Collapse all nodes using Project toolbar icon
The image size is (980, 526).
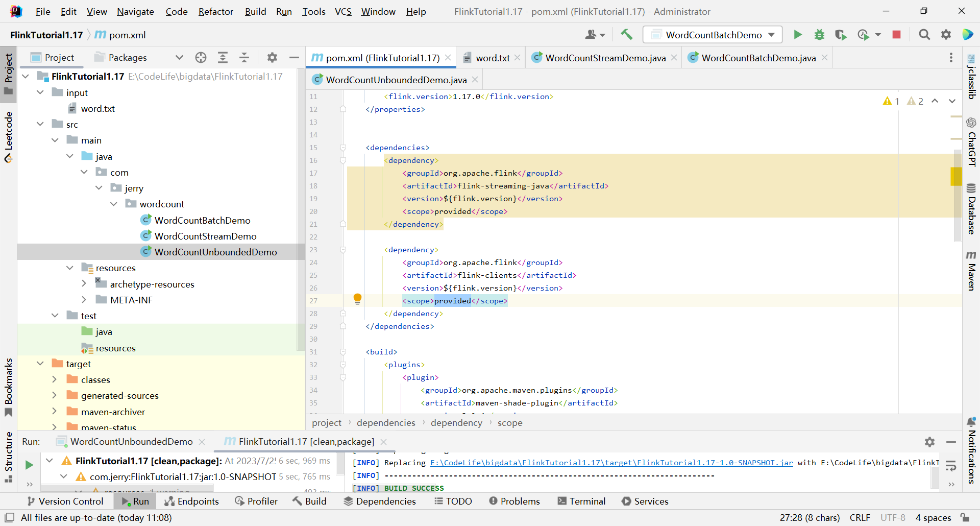click(x=244, y=57)
